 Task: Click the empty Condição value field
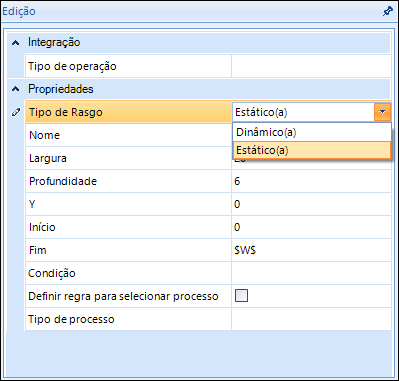[x=311, y=273]
